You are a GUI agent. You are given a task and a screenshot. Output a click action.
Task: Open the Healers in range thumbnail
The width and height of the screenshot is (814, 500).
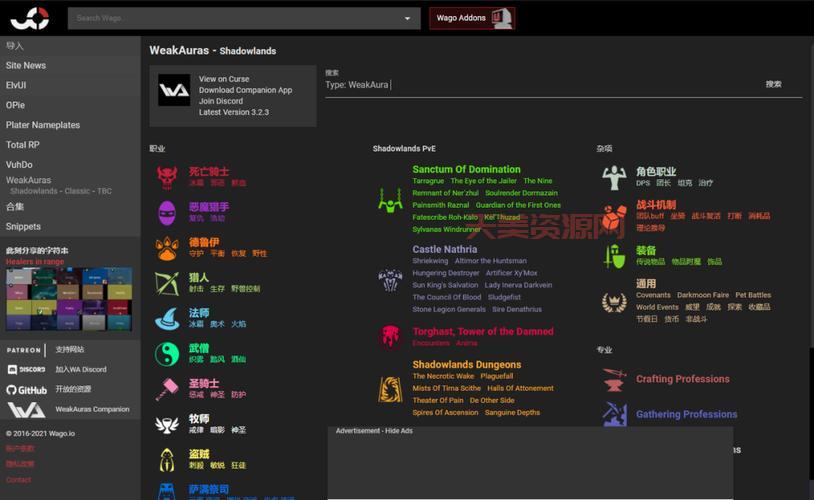[x=69, y=300]
